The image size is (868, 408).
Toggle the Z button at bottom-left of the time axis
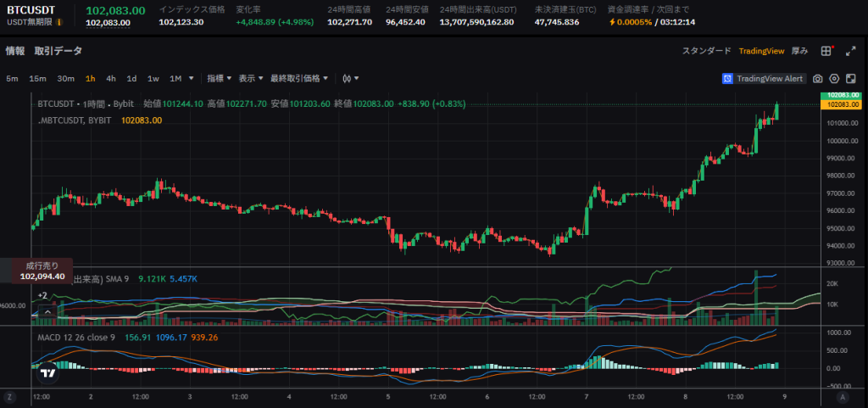pyautogui.click(x=8, y=396)
